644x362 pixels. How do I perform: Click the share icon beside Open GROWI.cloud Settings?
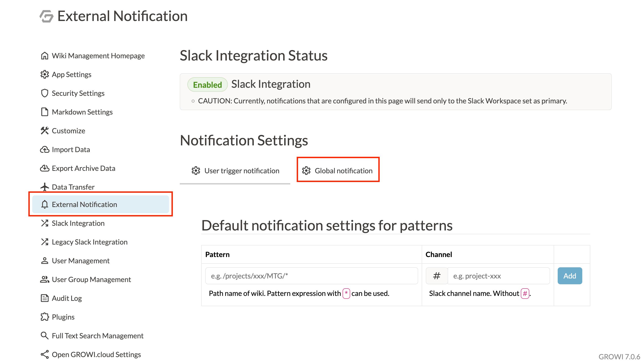pyautogui.click(x=44, y=354)
